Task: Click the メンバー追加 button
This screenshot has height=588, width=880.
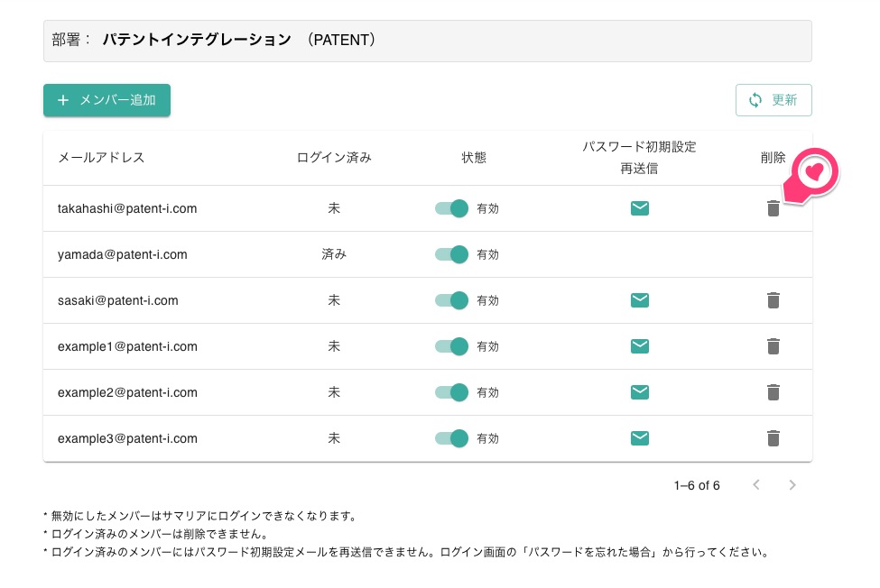Action: (x=107, y=100)
